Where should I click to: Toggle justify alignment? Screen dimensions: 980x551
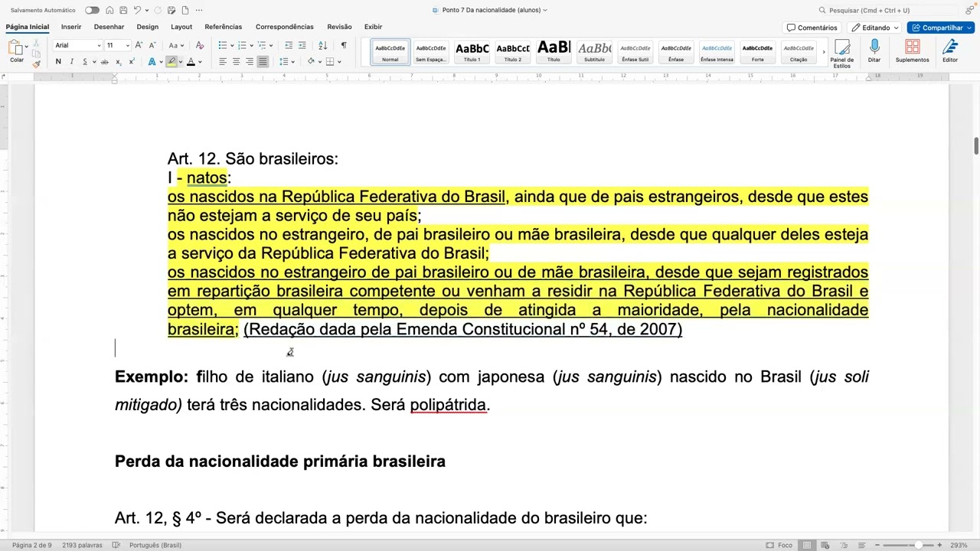[x=263, y=61]
